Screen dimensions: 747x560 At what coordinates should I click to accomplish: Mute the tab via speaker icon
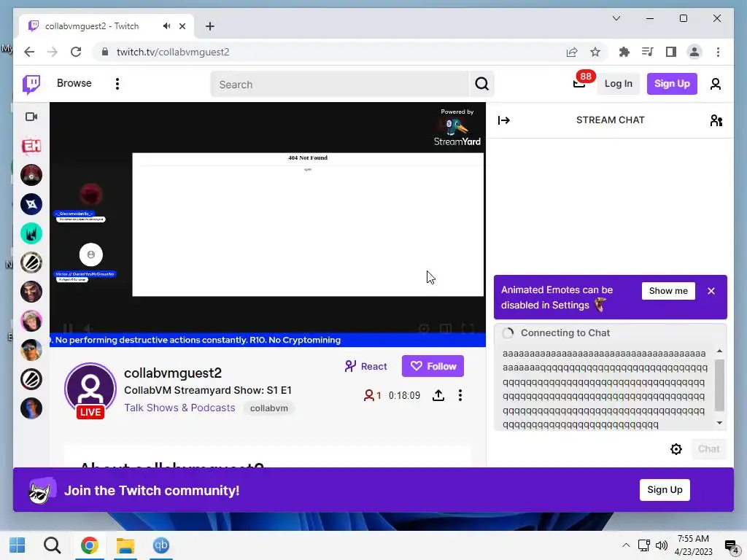(166, 26)
